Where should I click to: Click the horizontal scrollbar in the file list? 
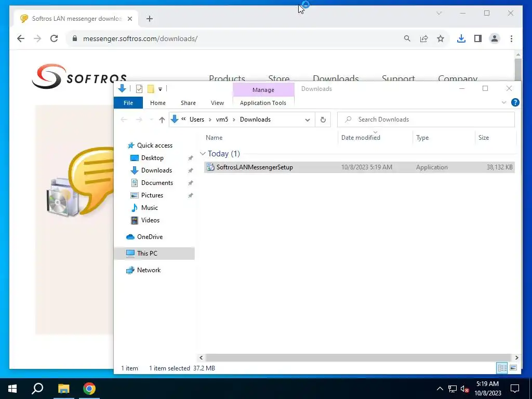pos(358,357)
